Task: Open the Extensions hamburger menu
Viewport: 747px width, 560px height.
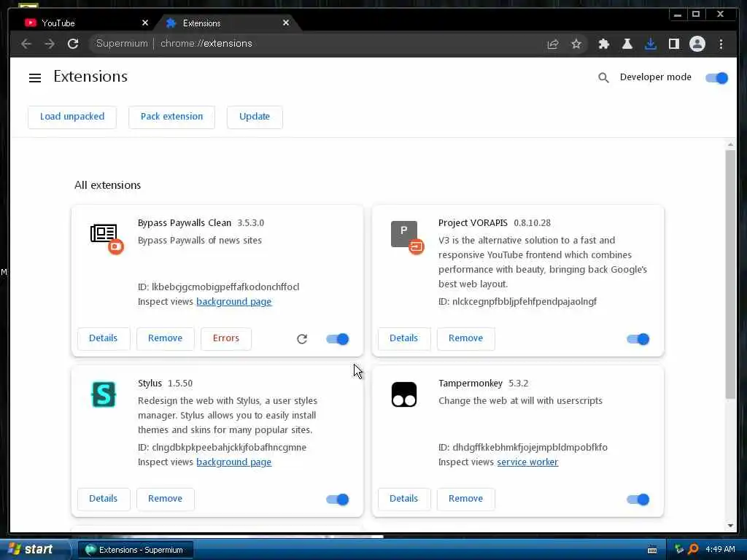Action: pos(35,77)
